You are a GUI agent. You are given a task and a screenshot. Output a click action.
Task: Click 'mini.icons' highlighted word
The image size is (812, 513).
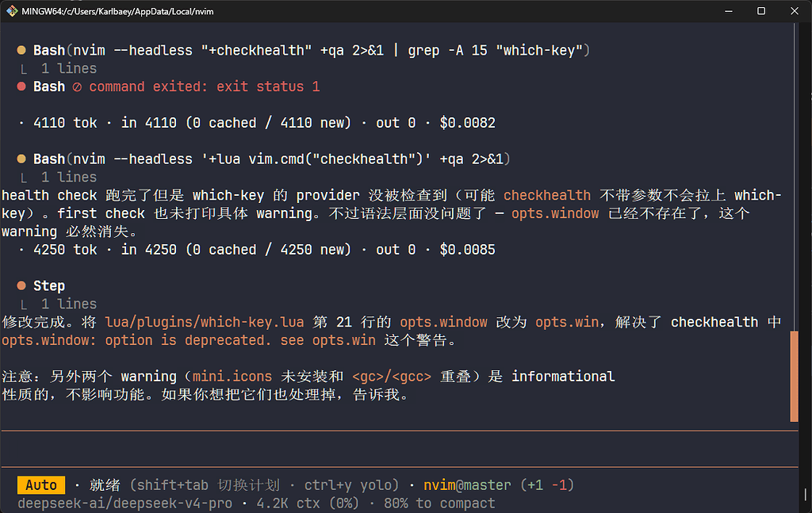point(232,377)
